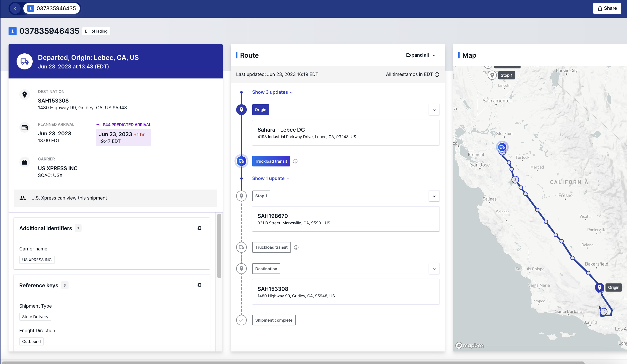Click the left panel vertical scrollbar

coord(219,246)
